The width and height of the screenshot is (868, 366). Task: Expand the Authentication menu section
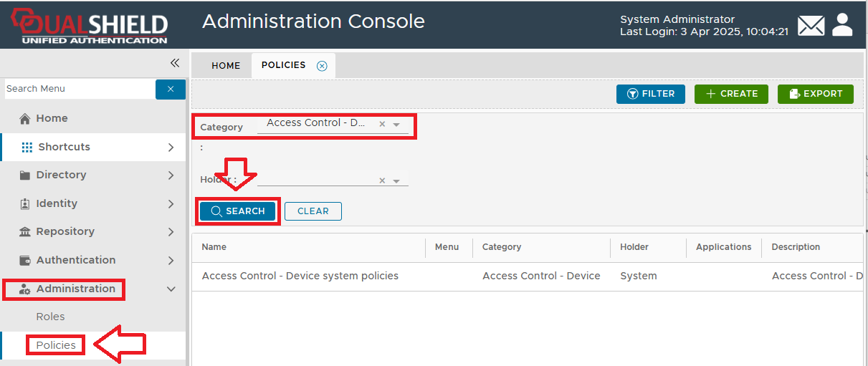pyautogui.click(x=171, y=261)
